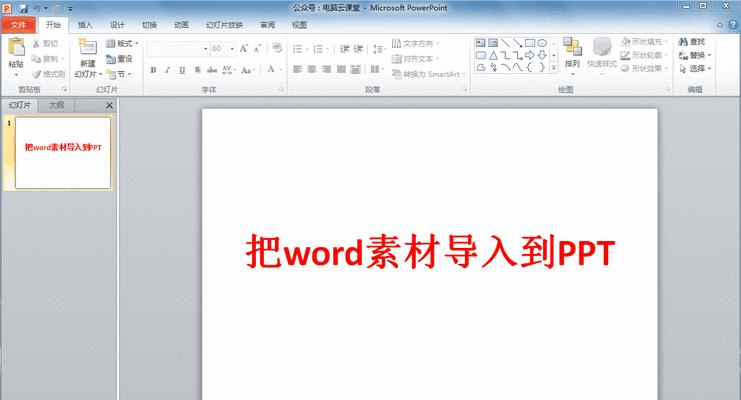Click the Clear Formatting eraser icon
This screenshot has height=400, width=741.
[277, 48]
